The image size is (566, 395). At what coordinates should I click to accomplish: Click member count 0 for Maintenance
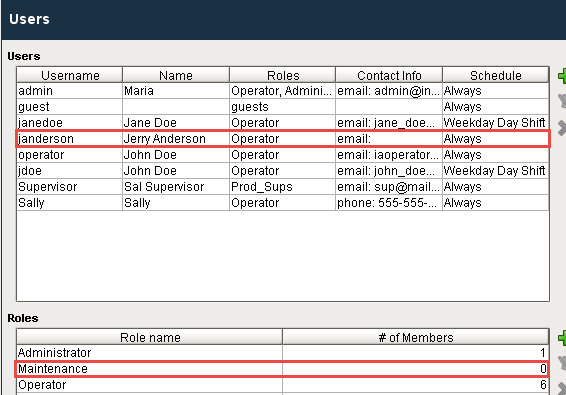415,369
